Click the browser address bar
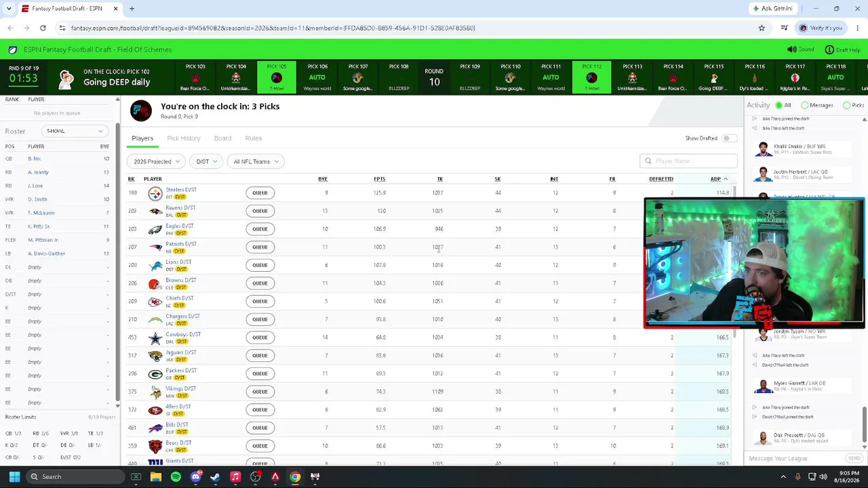The image size is (868, 488). pos(408,28)
